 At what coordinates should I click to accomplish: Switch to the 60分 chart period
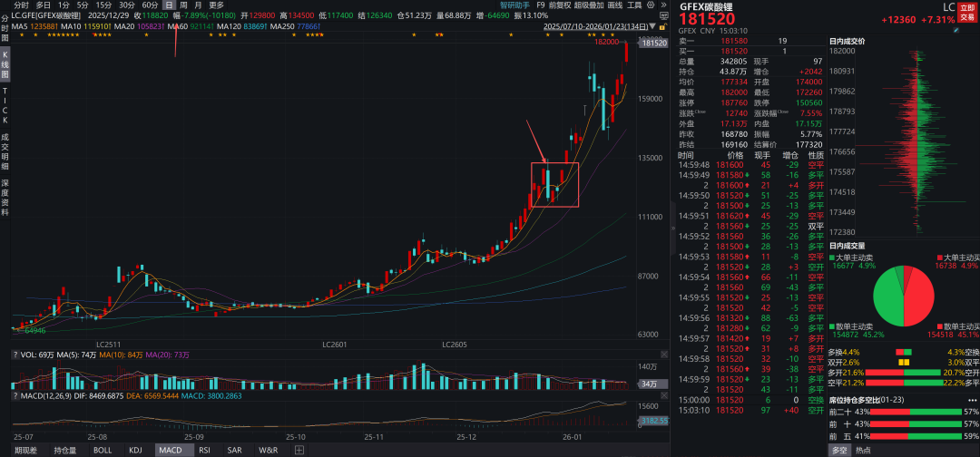pos(150,5)
